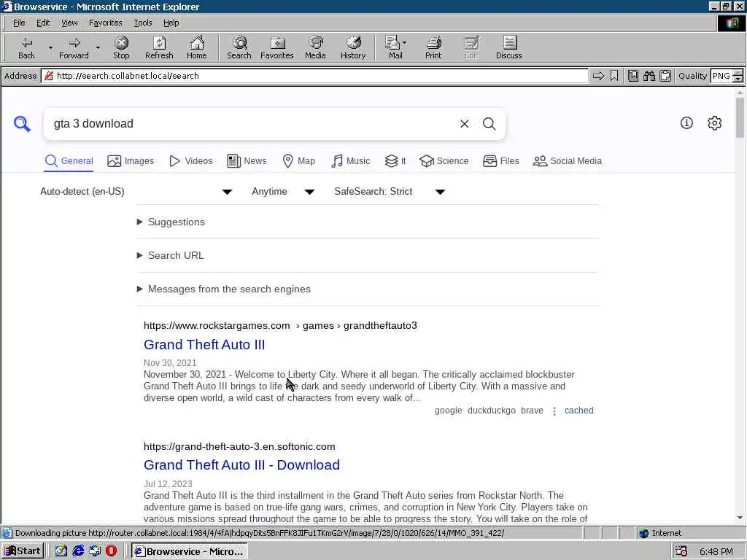The height and width of the screenshot is (560, 747).
Task: Open the three-dot menu beside the cached link
Action: 554,411
